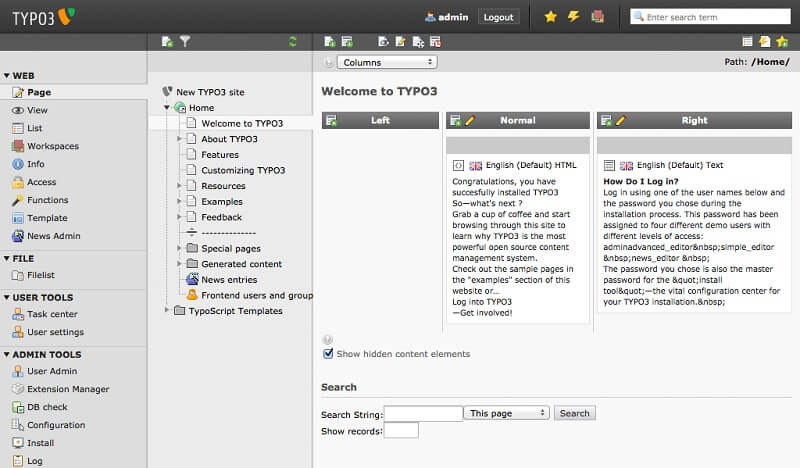Screen dimensions: 800x468
Task: Click the admin user link
Action: click(x=446, y=17)
